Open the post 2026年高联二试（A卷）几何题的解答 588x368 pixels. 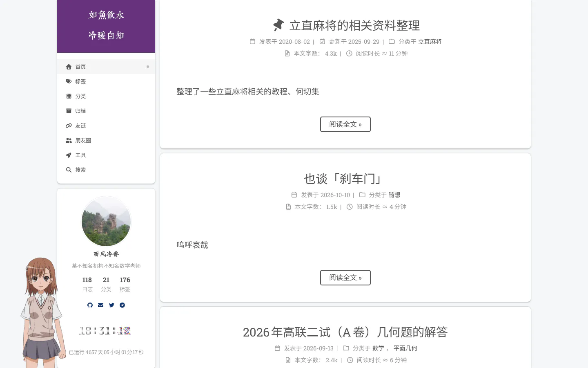pyautogui.click(x=345, y=332)
